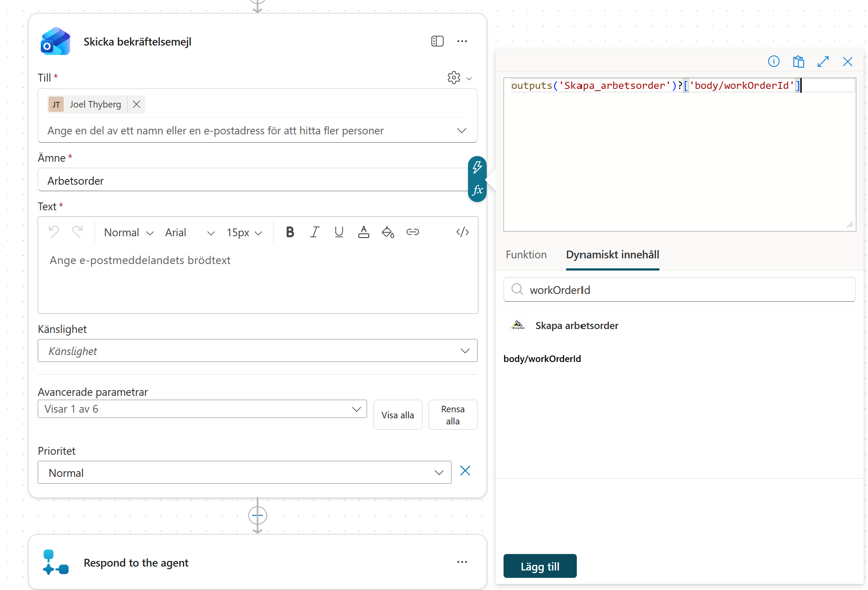
Task: Open the Prioritet Normal dropdown
Action: tap(244, 473)
